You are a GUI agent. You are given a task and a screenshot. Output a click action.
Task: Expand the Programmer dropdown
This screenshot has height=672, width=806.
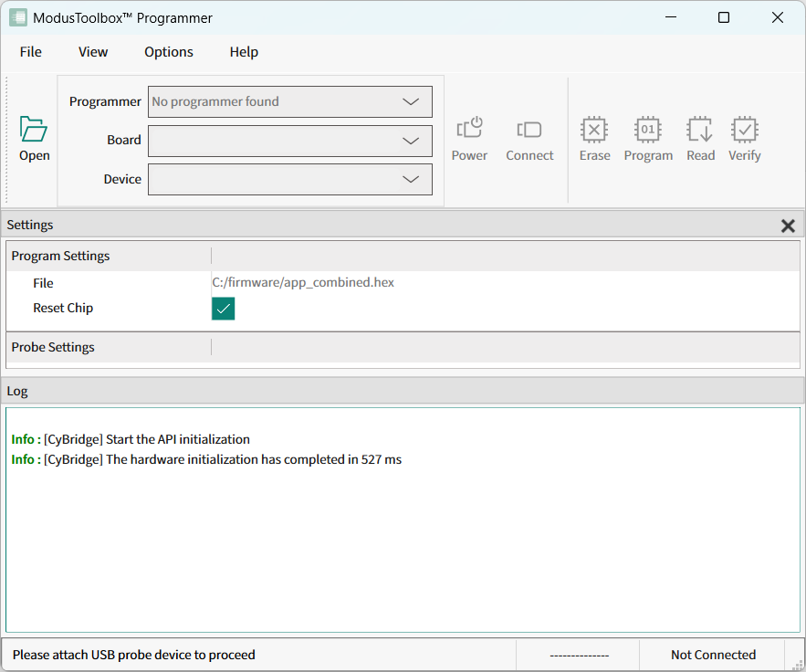tap(411, 102)
